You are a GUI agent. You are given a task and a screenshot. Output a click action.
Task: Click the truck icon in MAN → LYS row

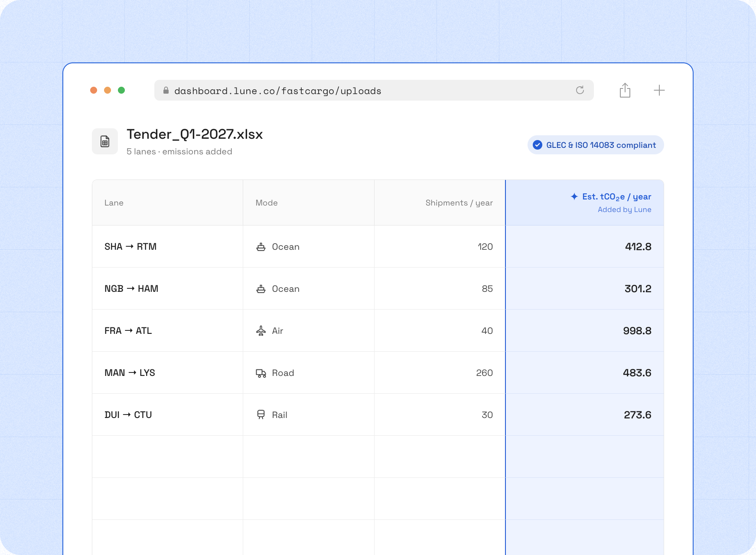click(261, 373)
